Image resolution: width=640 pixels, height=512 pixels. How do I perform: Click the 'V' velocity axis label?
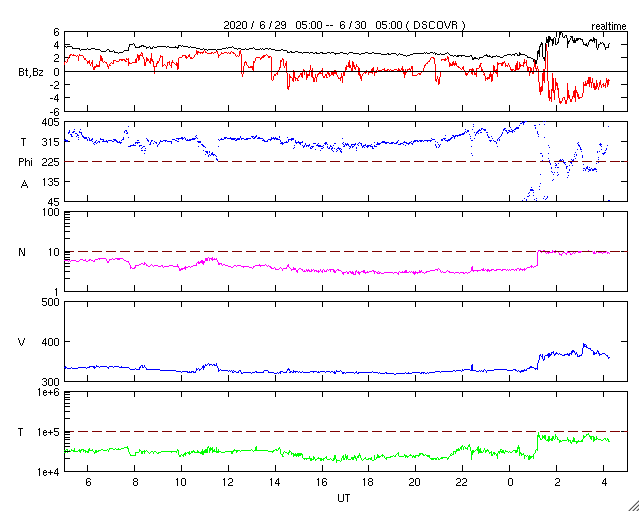coord(22,342)
